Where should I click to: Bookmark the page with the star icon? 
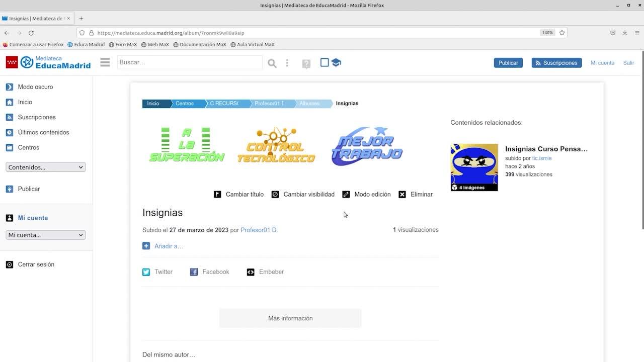[x=562, y=33]
